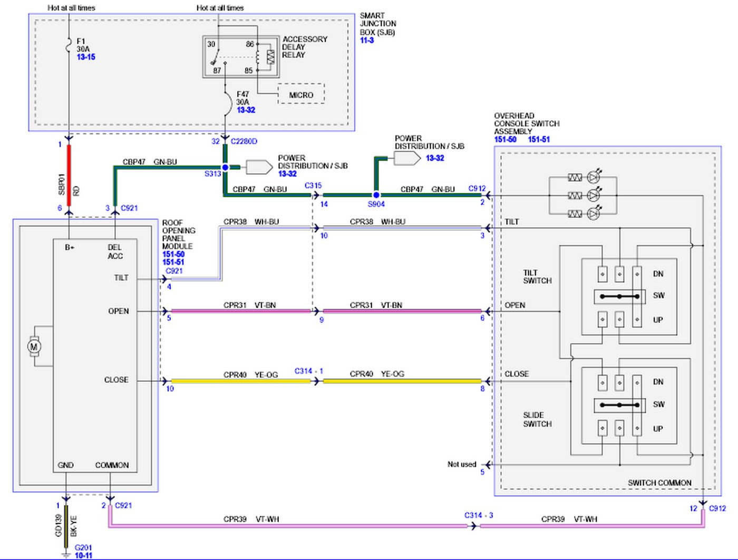This screenshot has height=560, width=738.
Task: Open the 151-50 link under Overhead Console Switch Assembly
Action: pos(505,140)
